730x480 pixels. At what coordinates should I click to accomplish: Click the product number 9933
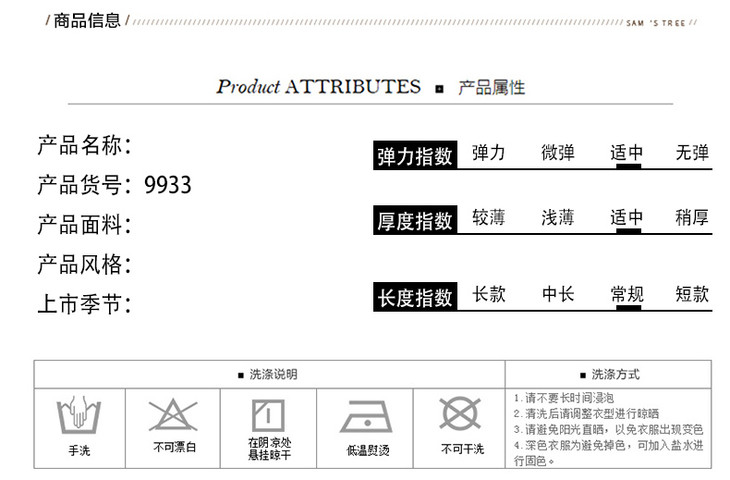point(168,185)
